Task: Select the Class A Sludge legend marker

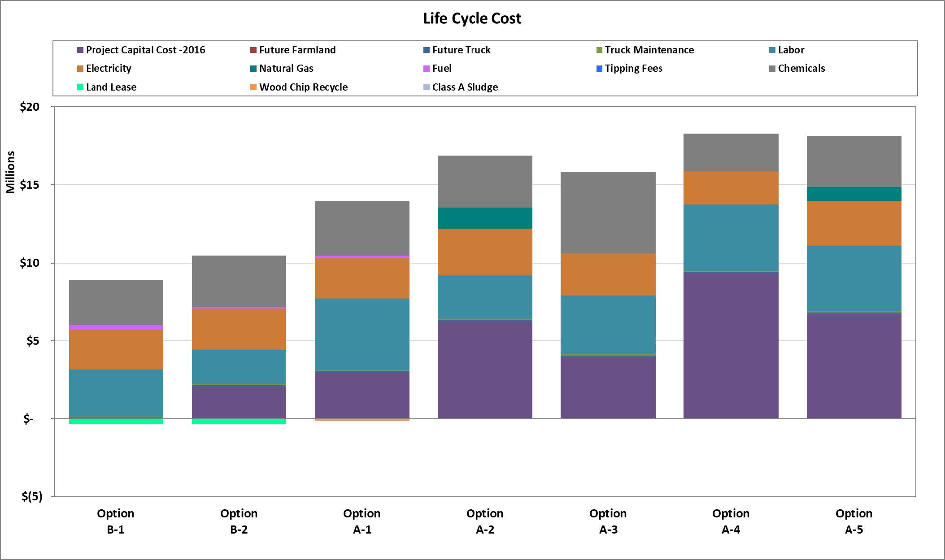Action: point(427,87)
